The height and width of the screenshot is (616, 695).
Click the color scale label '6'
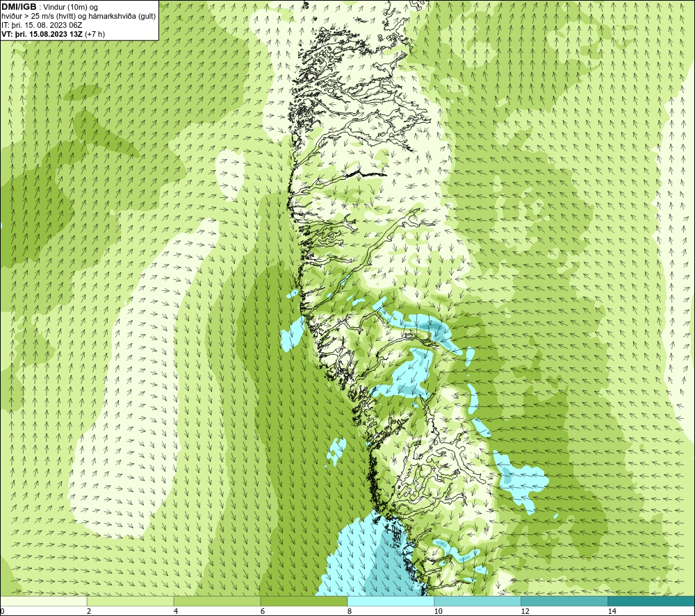click(x=263, y=611)
